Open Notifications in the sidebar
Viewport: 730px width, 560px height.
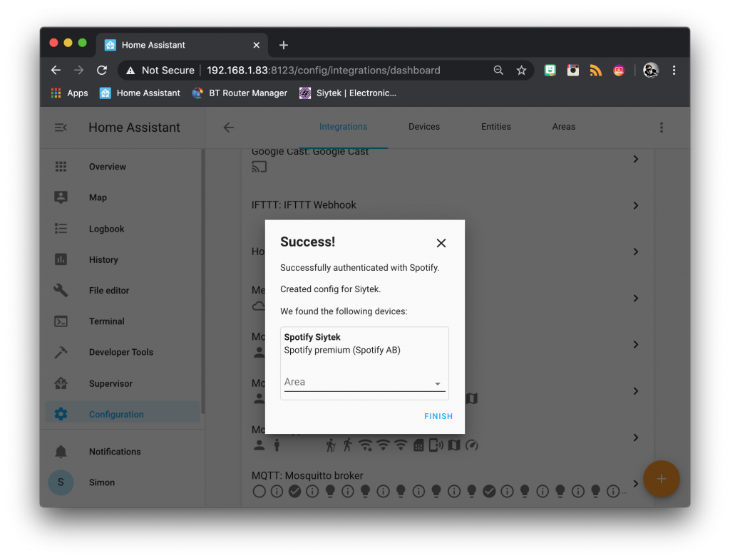(123, 451)
